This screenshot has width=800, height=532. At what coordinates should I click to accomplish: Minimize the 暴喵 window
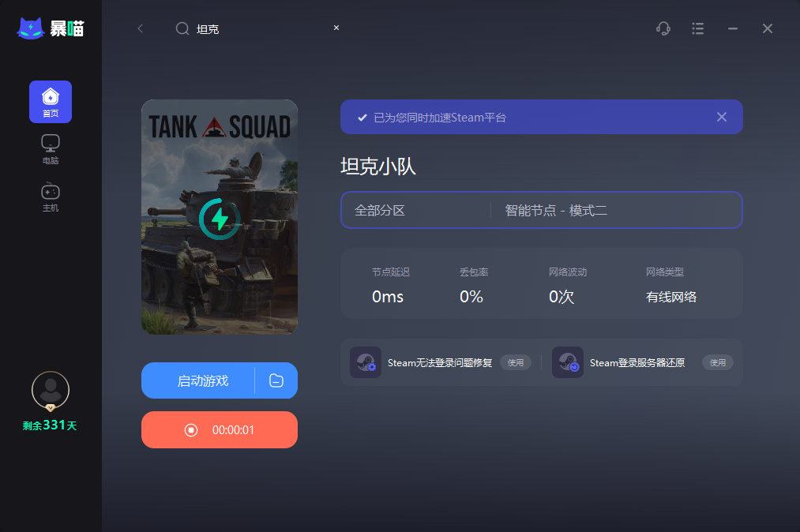pos(733,28)
